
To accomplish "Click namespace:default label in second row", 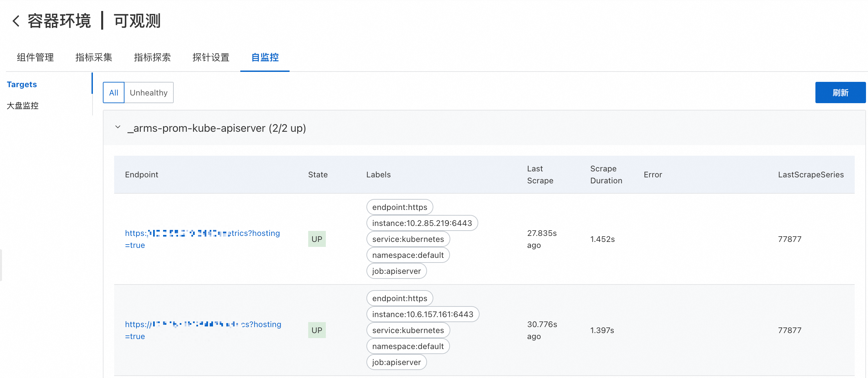I will [x=408, y=346].
